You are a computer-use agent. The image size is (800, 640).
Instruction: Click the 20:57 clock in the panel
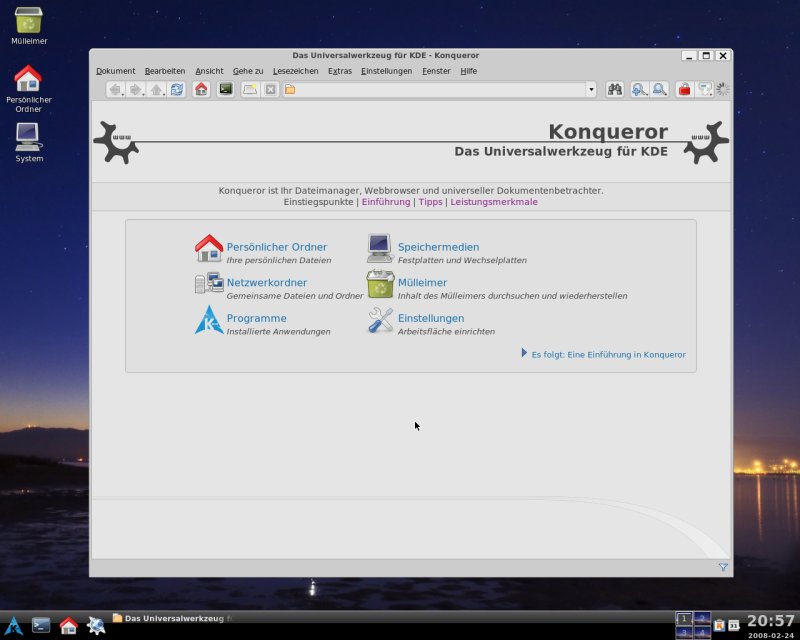pos(770,621)
